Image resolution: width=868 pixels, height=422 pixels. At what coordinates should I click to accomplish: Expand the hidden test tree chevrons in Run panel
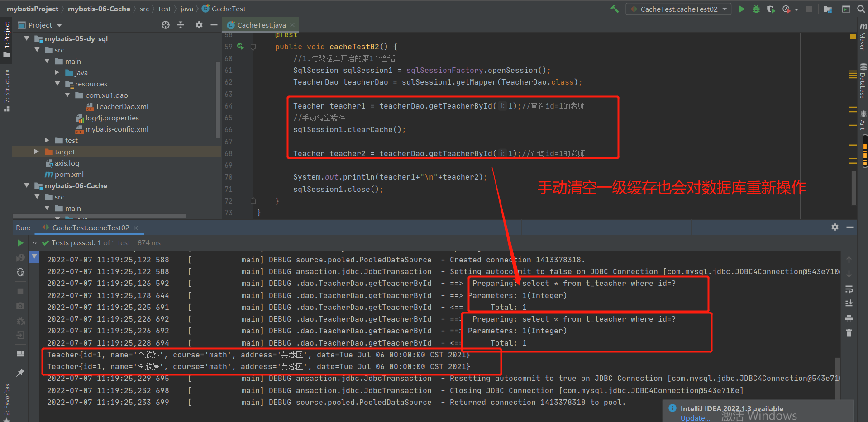[34, 243]
